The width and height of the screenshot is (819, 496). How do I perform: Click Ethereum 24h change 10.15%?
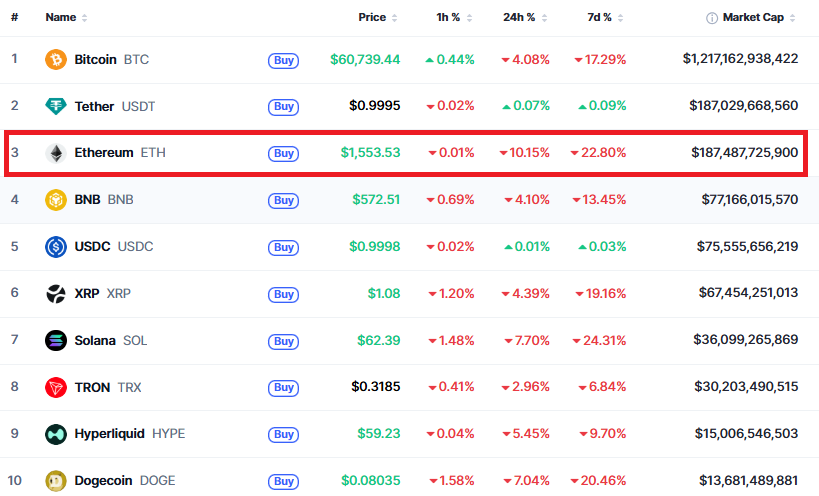click(524, 152)
